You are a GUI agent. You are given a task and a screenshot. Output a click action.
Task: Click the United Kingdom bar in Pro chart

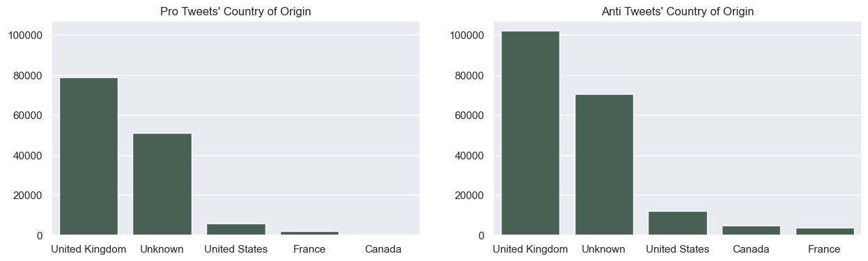click(x=88, y=157)
